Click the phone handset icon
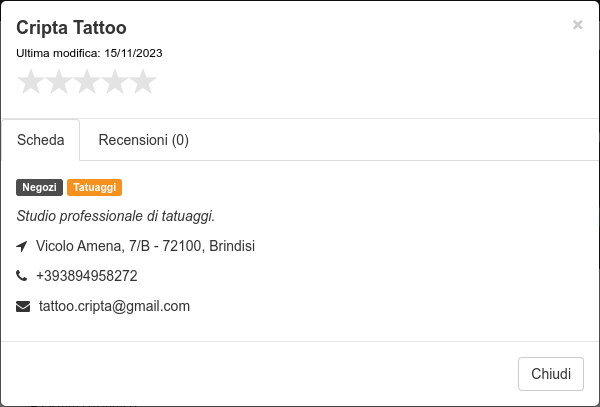 pos(22,276)
